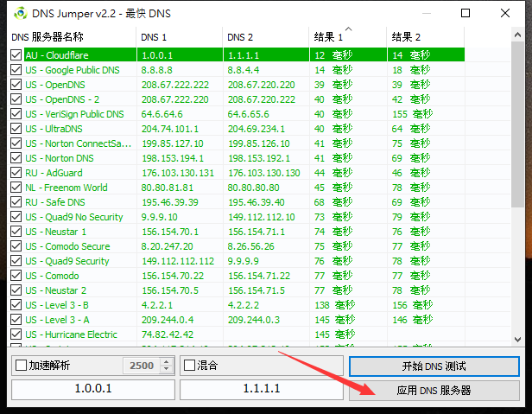Click the 2500 timeout value field

click(142, 366)
